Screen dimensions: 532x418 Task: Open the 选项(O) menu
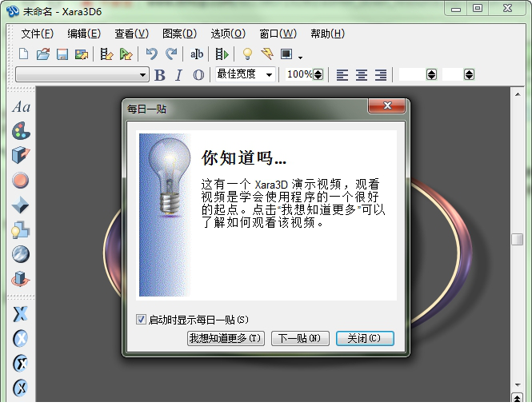click(228, 34)
